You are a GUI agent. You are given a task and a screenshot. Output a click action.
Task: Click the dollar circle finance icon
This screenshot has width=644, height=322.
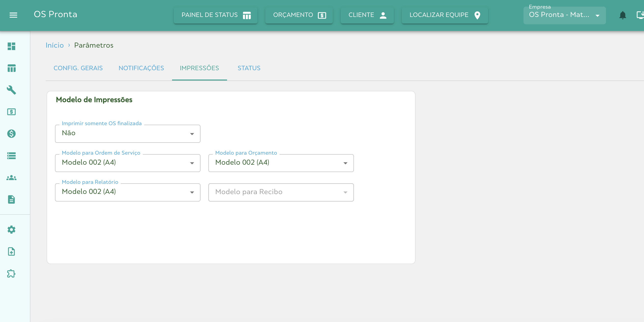coord(12,134)
